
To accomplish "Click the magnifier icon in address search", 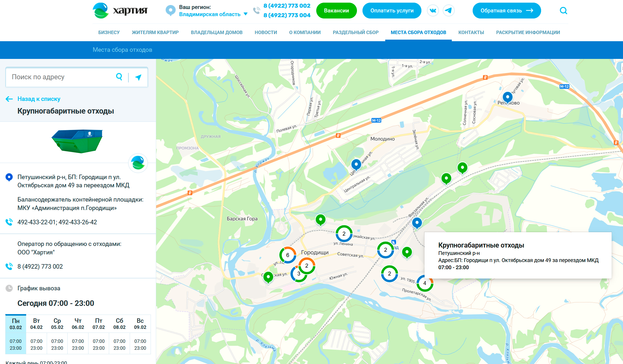I will [x=119, y=77].
